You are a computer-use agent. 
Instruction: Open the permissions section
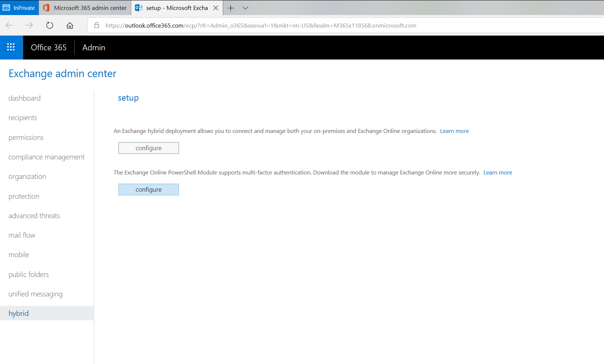[26, 137]
